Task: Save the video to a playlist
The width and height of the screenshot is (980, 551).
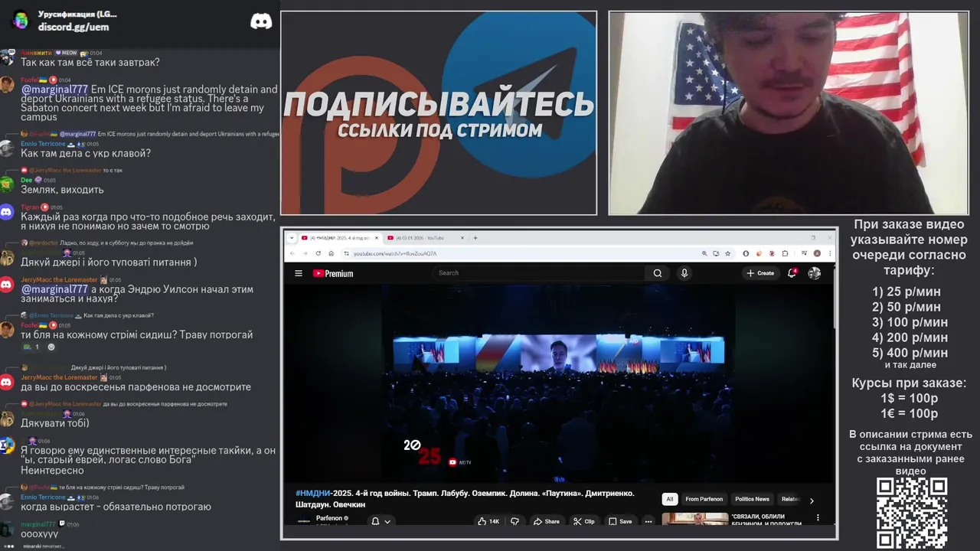Action: (620, 521)
